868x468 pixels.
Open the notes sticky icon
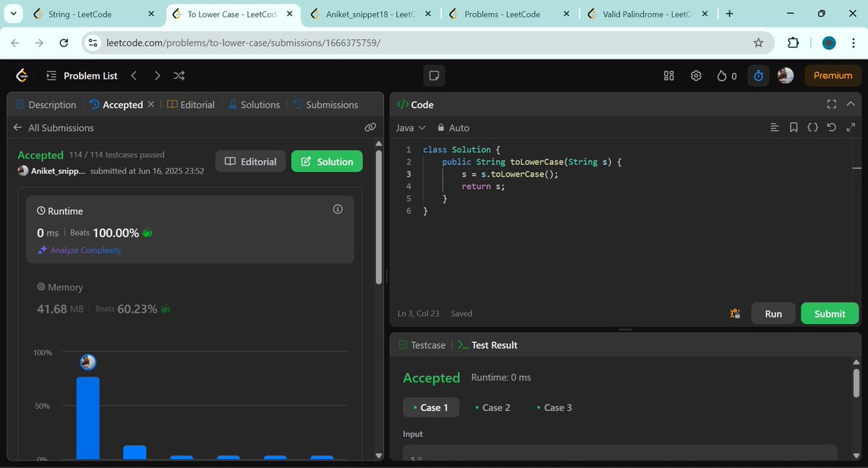pos(434,75)
